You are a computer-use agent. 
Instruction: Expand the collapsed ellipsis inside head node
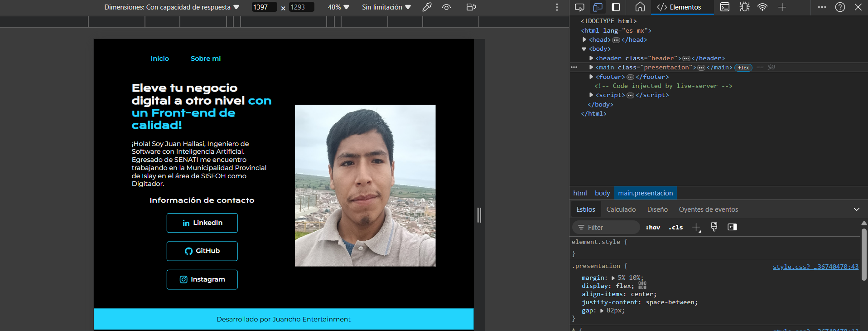tap(616, 40)
